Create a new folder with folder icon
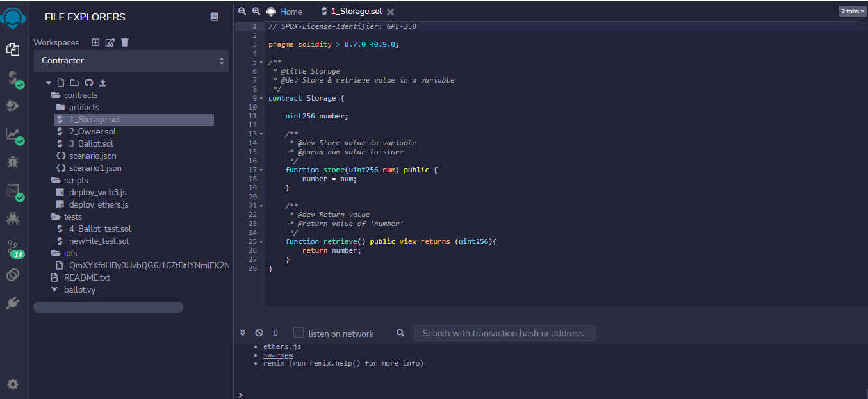 [x=74, y=83]
